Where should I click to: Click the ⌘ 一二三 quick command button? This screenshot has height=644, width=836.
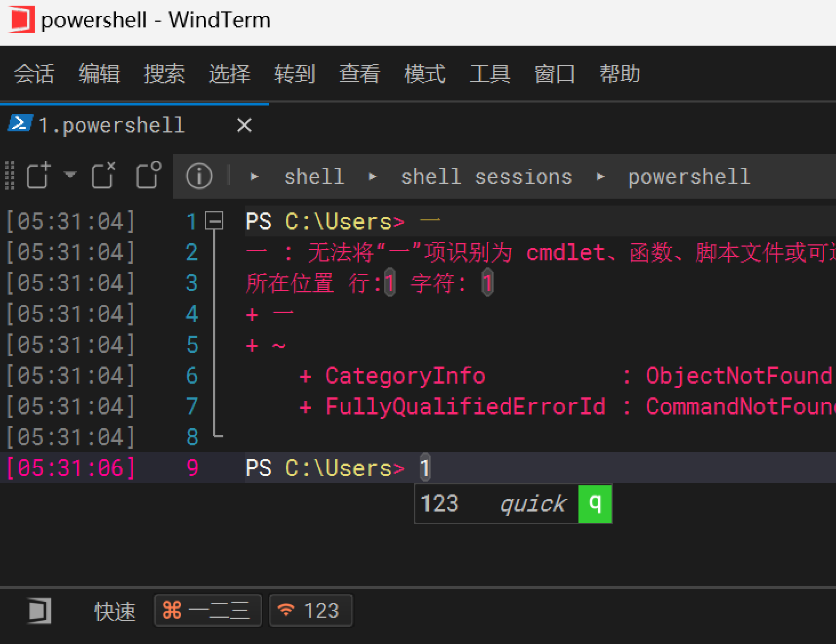coord(208,610)
